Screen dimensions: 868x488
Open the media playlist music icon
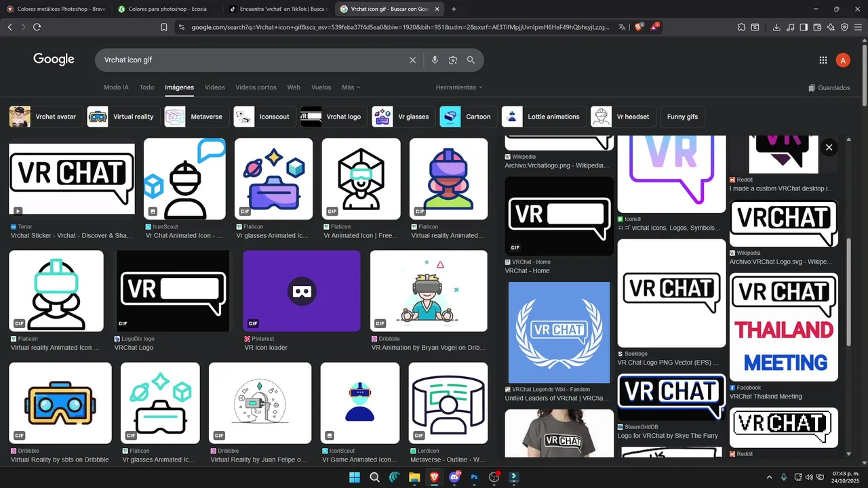pos(790,27)
